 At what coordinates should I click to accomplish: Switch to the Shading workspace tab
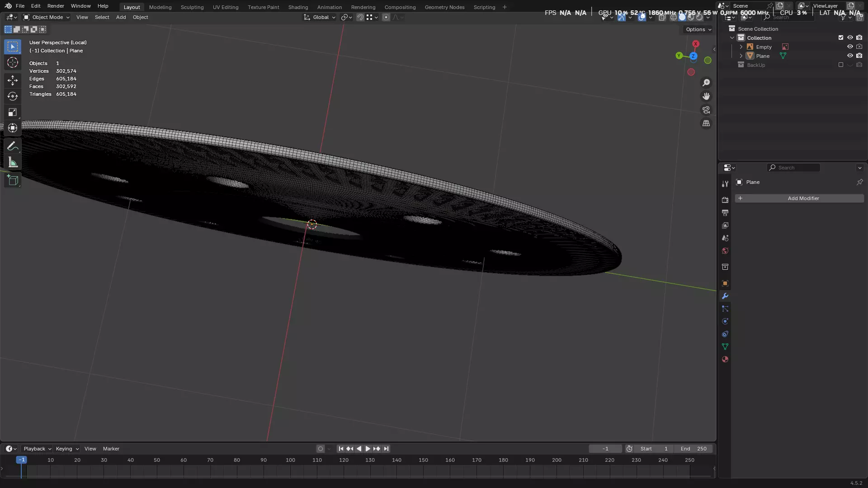(298, 7)
